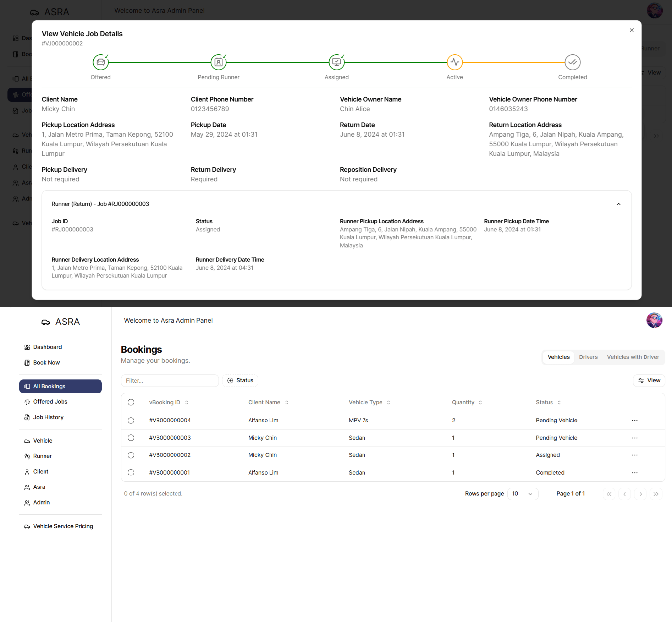Click the Assigned stage icon

point(336,62)
